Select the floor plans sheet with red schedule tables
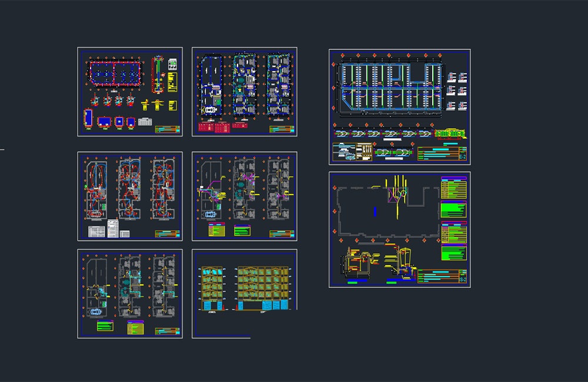This screenshot has height=382, width=588. click(245, 92)
